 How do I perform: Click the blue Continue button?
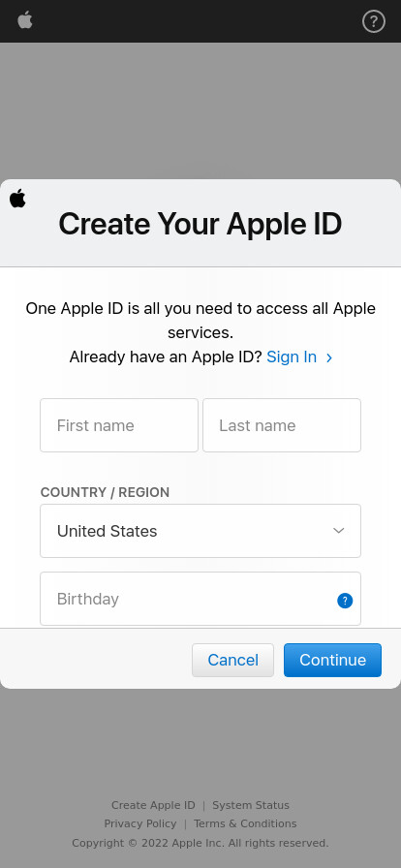click(x=333, y=660)
